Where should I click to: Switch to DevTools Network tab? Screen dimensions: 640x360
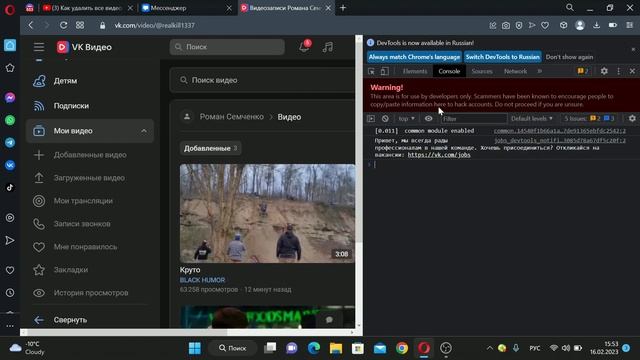[x=515, y=71]
